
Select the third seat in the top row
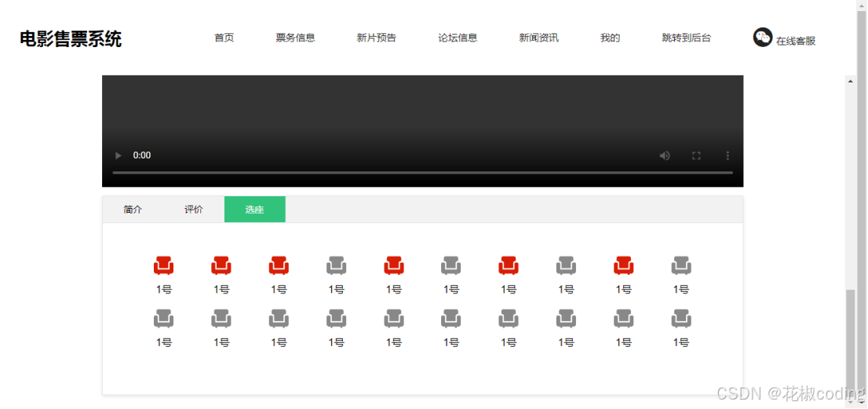tap(279, 265)
